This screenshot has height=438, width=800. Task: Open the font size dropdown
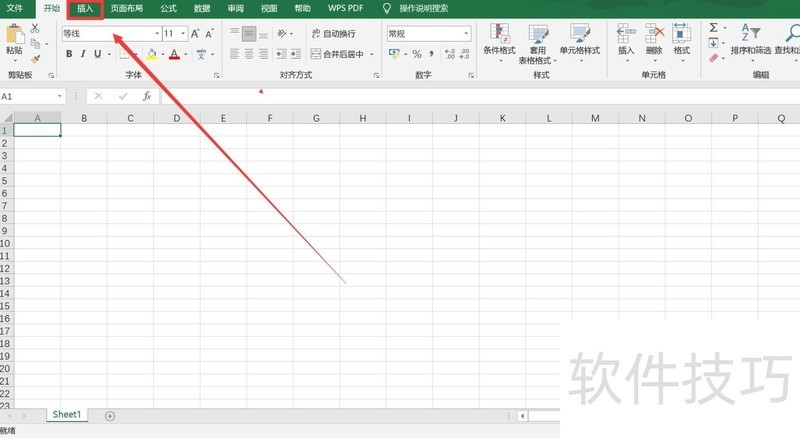pyautogui.click(x=183, y=34)
